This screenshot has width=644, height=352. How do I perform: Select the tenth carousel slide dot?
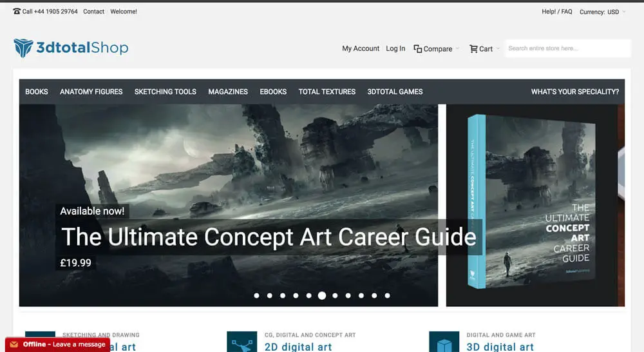(374, 296)
